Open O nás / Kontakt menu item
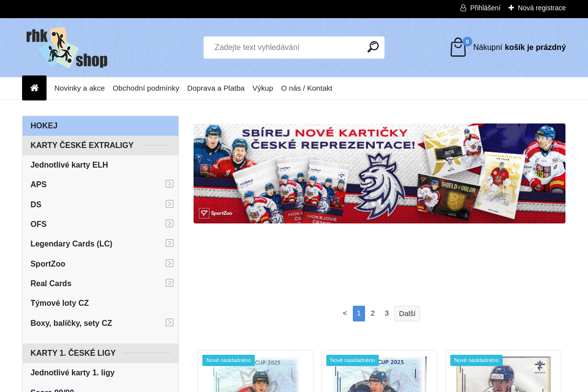 [x=307, y=88]
